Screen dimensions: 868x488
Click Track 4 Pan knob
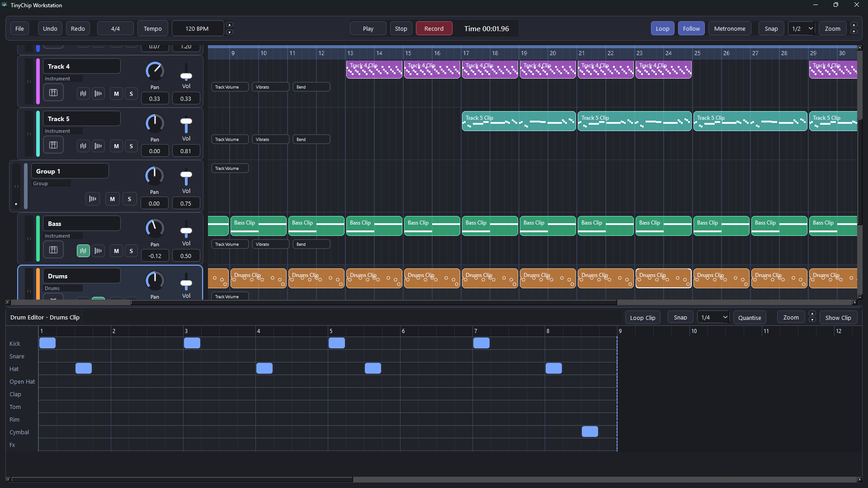click(155, 71)
